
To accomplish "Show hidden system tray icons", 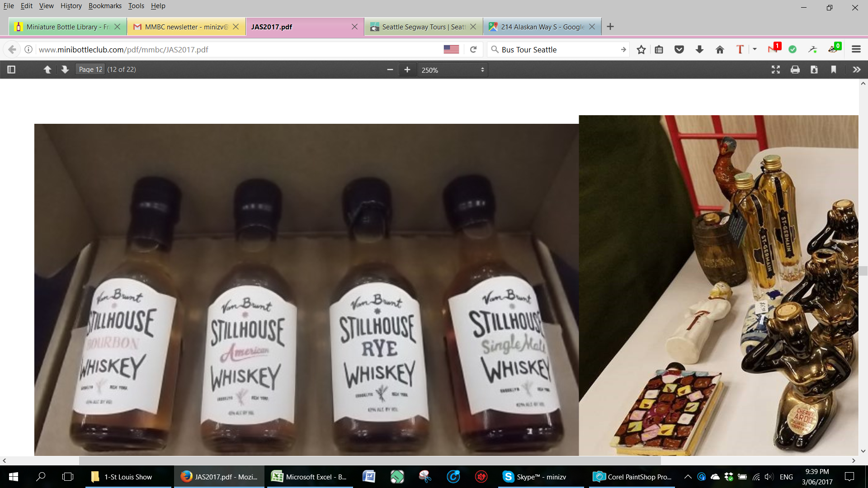I will (688, 477).
